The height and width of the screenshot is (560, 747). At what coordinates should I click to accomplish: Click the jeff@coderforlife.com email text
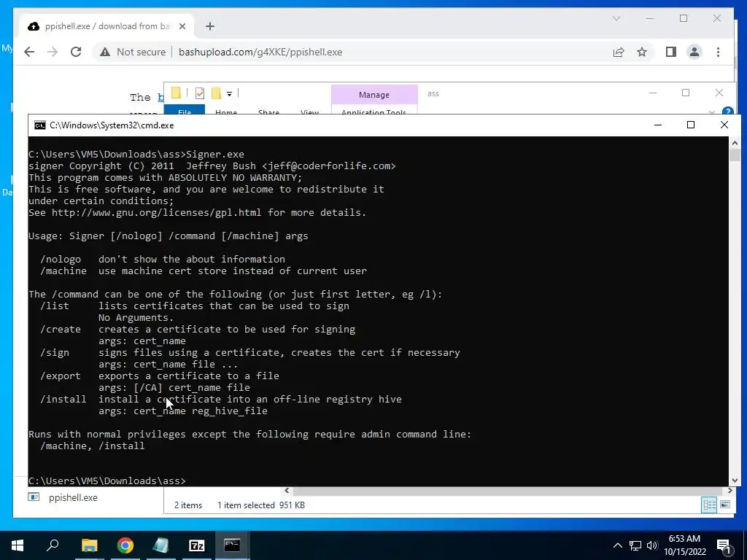click(329, 166)
